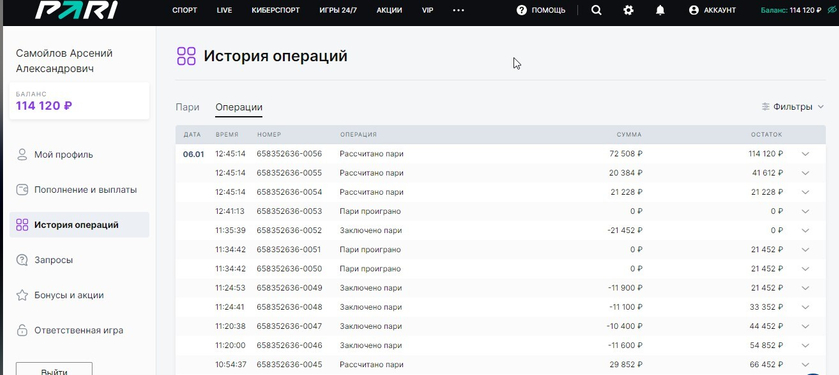Click the Запросы chat question icon
The height and width of the screenshot is (375, 839).
(22, 260)
